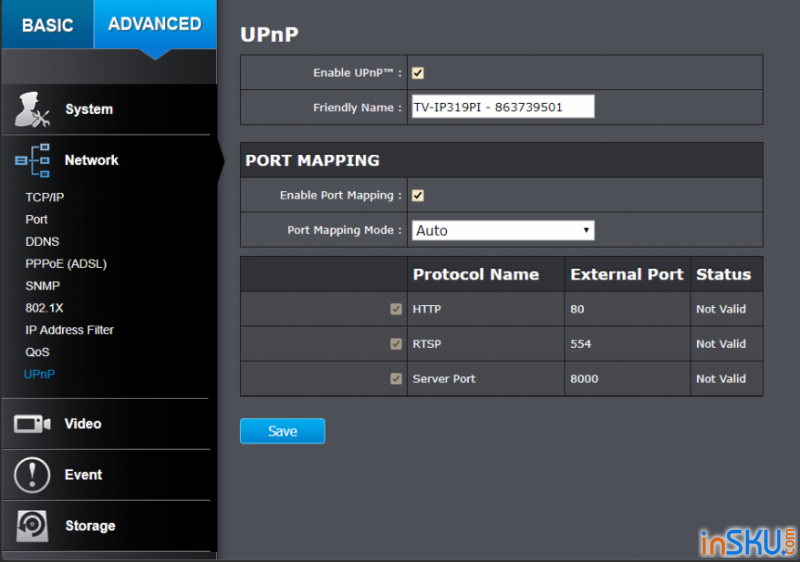
Task: Open 802.1X settings
Action: pyautogui.click(x=44, y=308)
